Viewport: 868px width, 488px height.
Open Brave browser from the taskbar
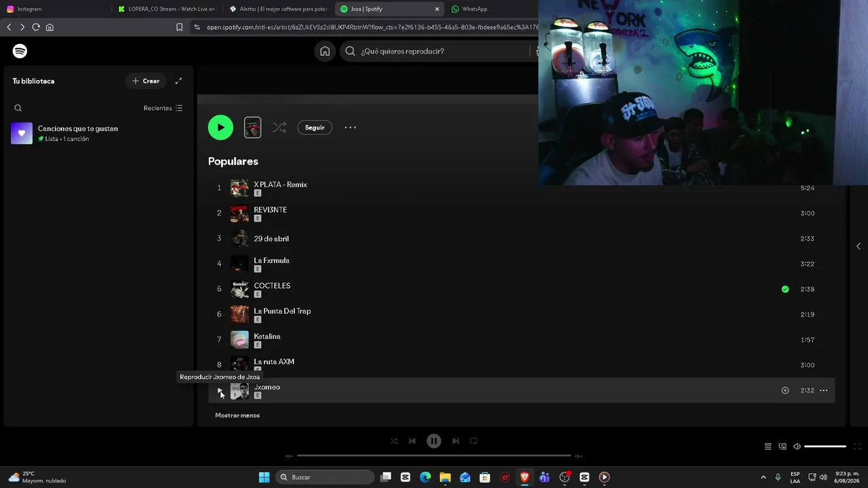(x=524, y=477)
